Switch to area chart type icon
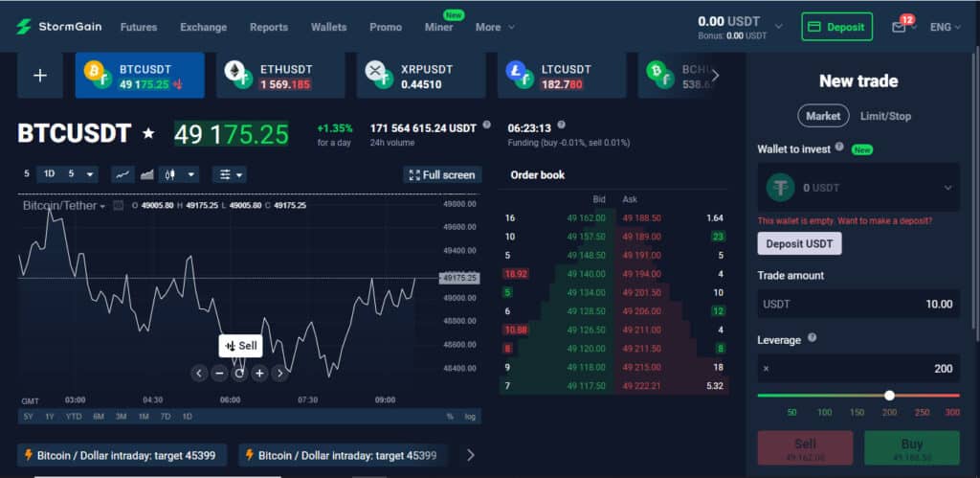This screenshot has height=478, width=980. click(x=146, y=174)
